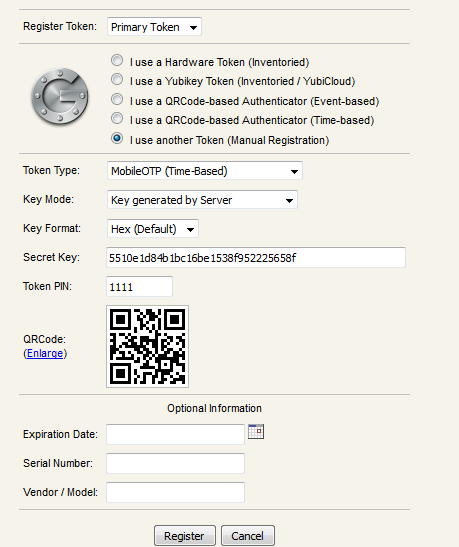Open the Key Mode dropdown
This screenshot has height=547, width=459.
click(x=202, y=200)
